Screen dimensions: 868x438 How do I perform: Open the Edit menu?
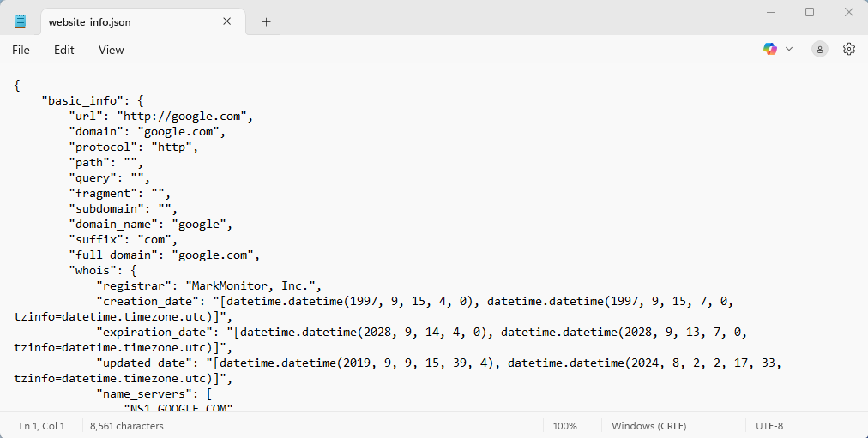(x=64, y=50)
